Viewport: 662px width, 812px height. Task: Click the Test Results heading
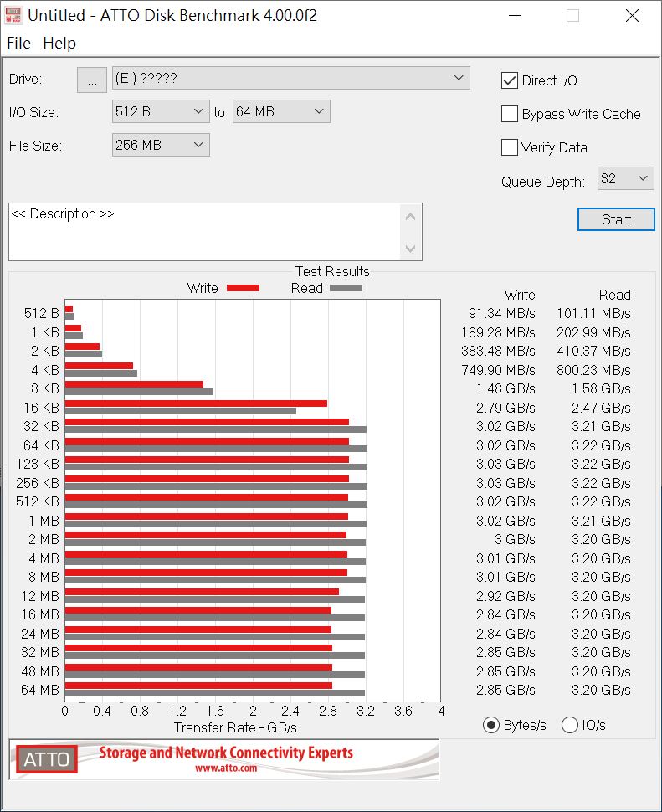(x=332, y=271)
